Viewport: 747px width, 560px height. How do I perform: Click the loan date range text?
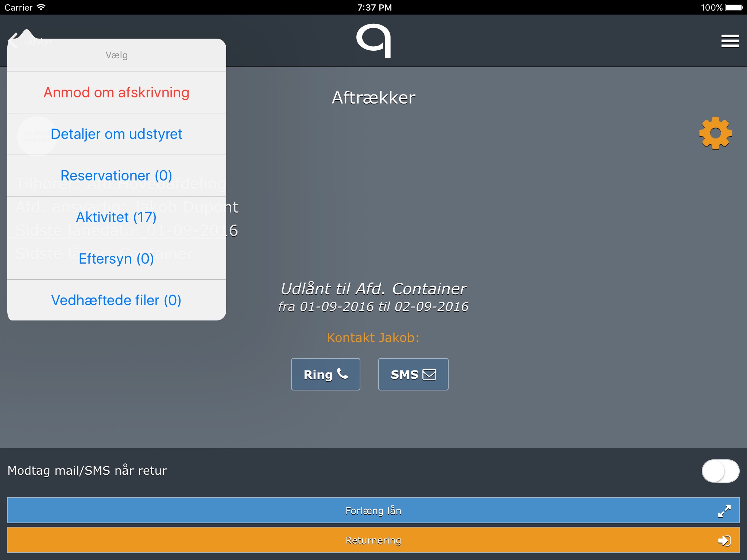pos(373,307)
